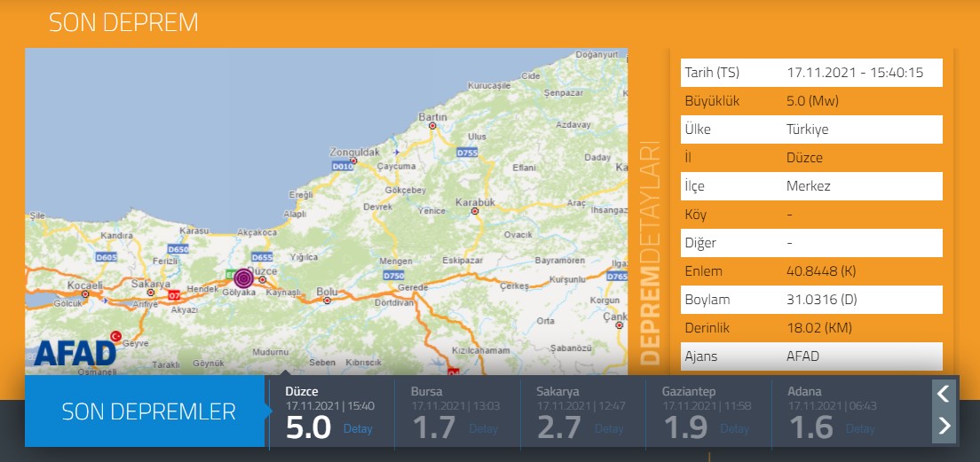The height and width of the screenshot is (462, 980).
Task: Click the DEPREM DETAYLARI vertical title
Action: [x=651, y=253]
